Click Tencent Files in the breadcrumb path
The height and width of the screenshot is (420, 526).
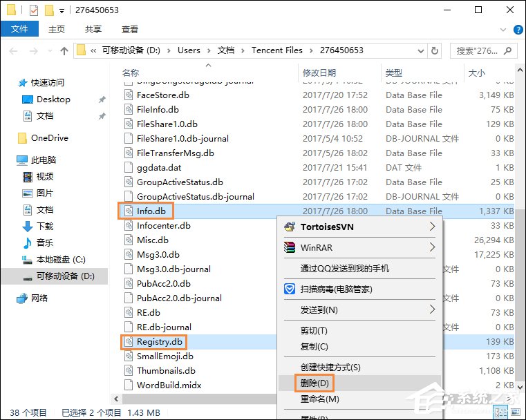coord(276,50)
